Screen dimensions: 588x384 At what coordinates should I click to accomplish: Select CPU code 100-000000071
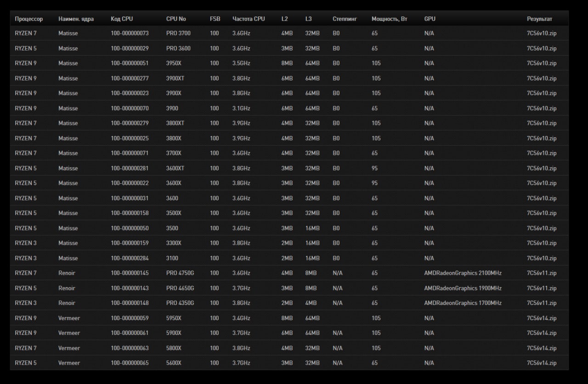click(130, 153)
